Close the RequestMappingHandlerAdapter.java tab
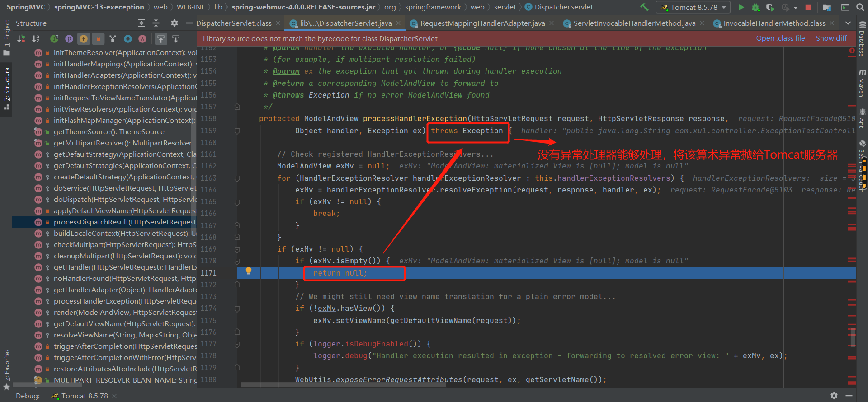 (x=552, y=23)
